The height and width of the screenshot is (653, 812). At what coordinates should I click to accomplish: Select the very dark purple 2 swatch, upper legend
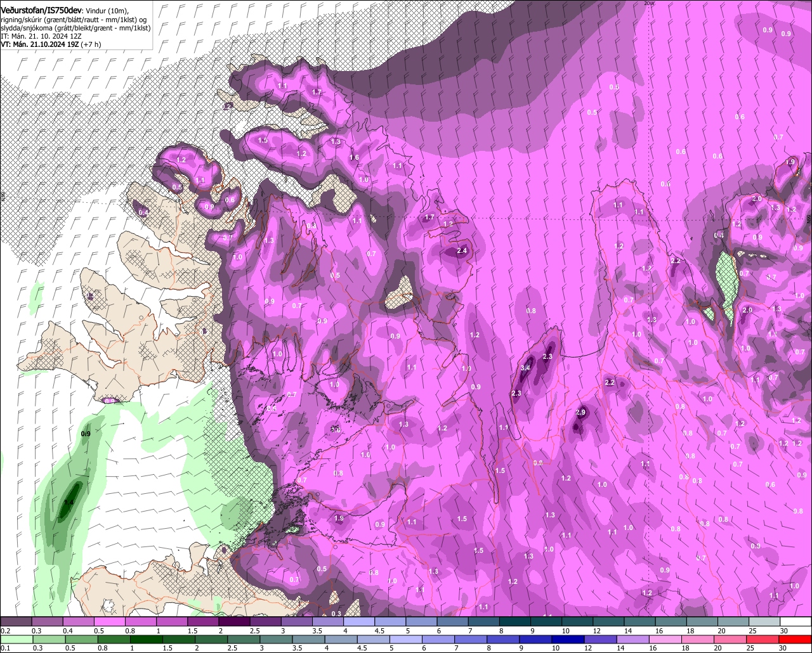pos(234,622)
